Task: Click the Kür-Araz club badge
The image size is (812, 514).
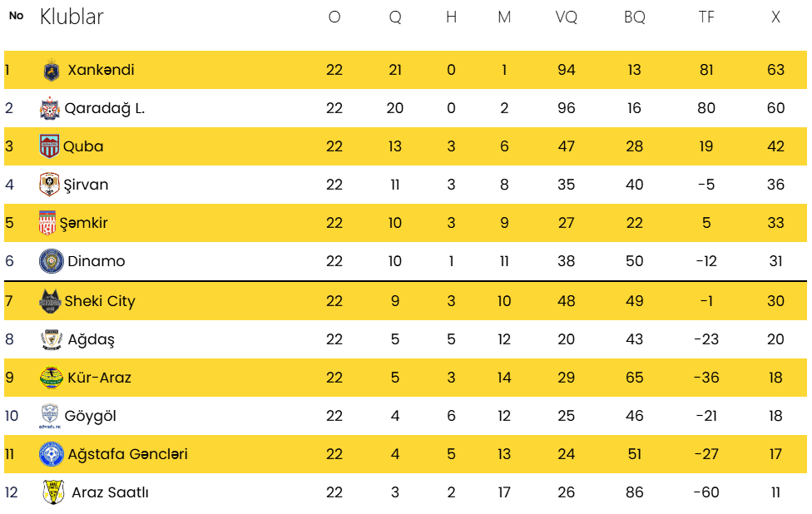Action: pyautogui.click(x=52, y=378)
